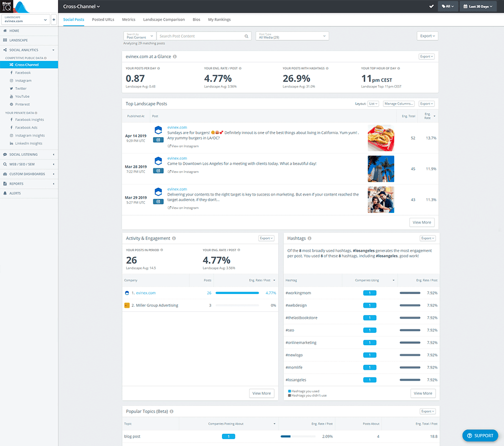
Task: Expand the Social Listening section
Action: point(29,154)
